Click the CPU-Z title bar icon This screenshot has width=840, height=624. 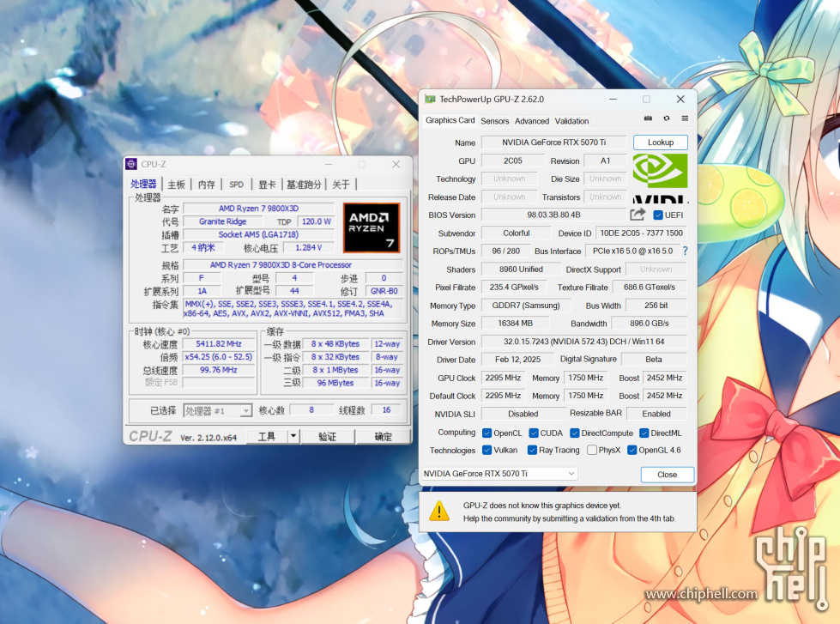click(x=131, y=164)
